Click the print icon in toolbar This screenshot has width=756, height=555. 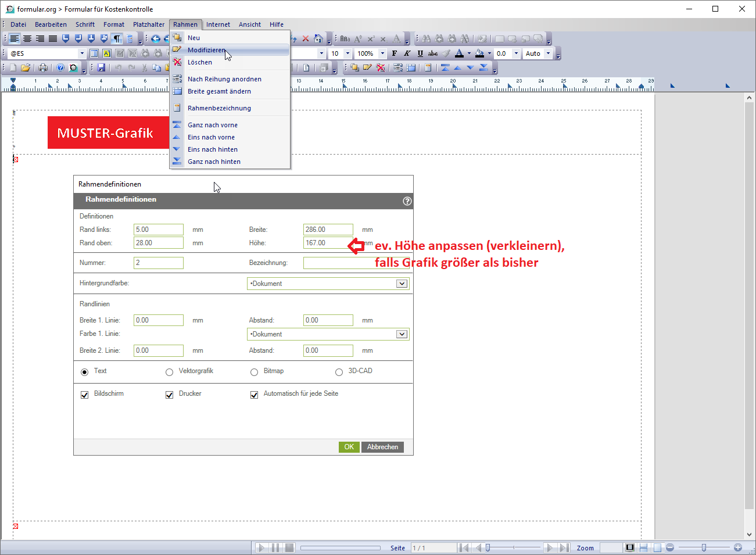point(42,68)
